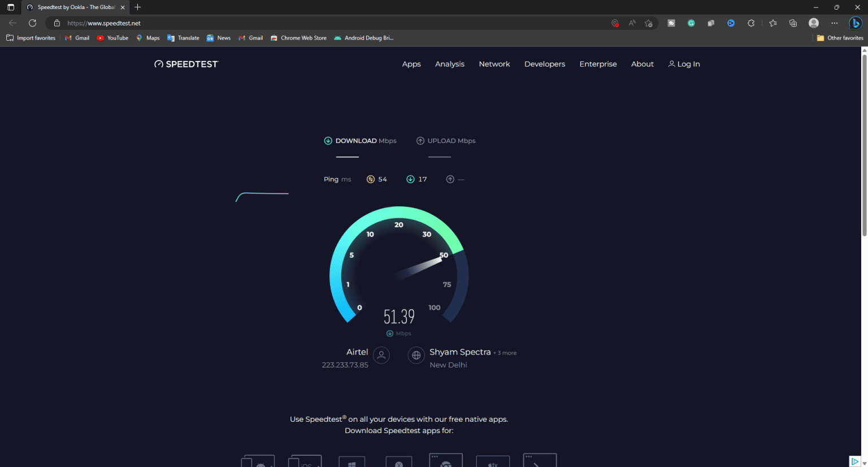
Task: Open the Bing sidebar icon
Action: click(x=855, y=23)
